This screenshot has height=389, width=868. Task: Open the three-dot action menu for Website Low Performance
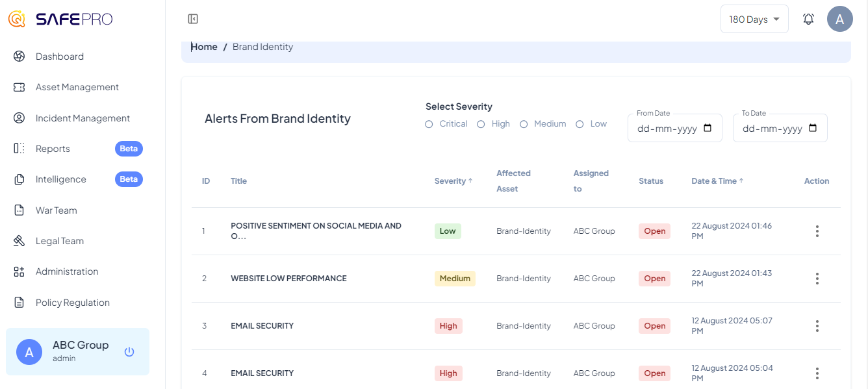pyautogui.click(x=817, y=279)
